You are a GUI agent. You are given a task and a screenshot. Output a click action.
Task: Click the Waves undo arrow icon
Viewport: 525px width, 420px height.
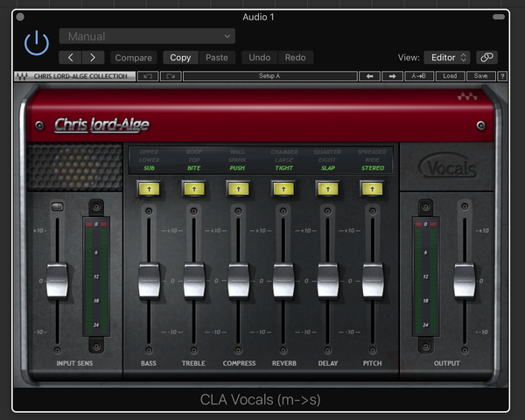point(148,76)
